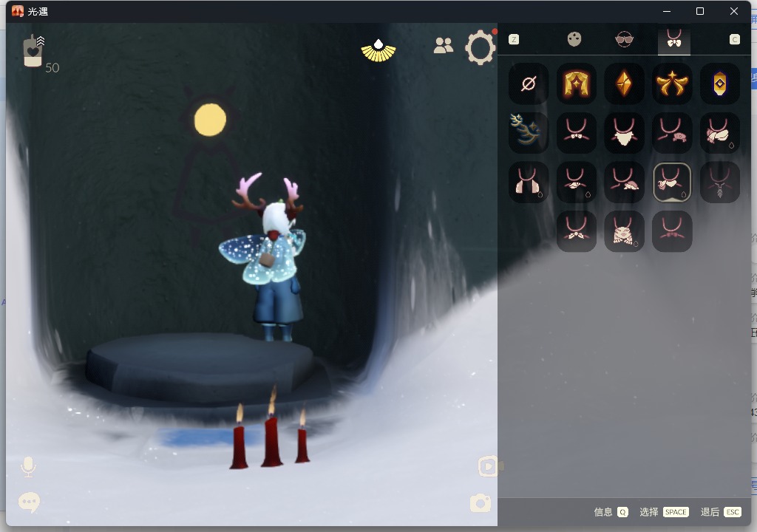The width and height of the screenshot is (757, 532).
Task: Take a screenshot with the camera icon
Action: point(481,503)
